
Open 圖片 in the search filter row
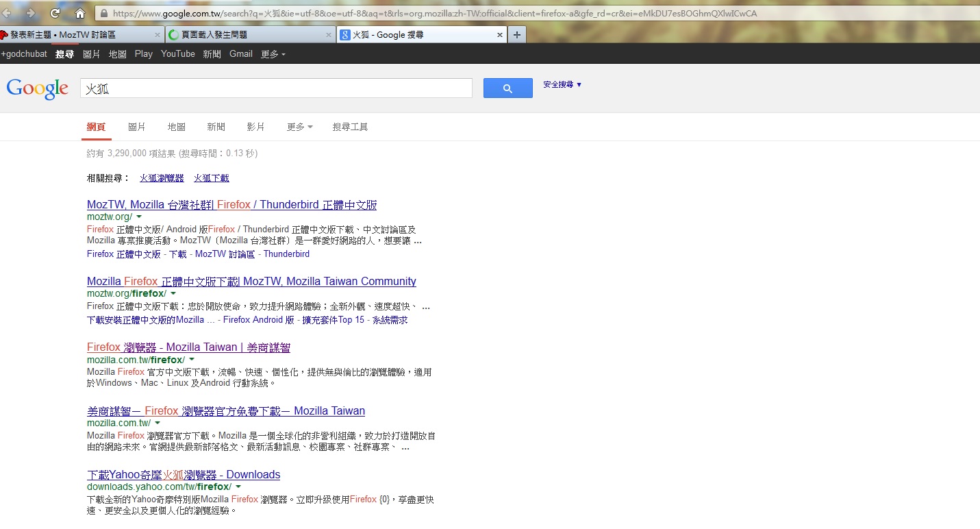click(137, 127)
